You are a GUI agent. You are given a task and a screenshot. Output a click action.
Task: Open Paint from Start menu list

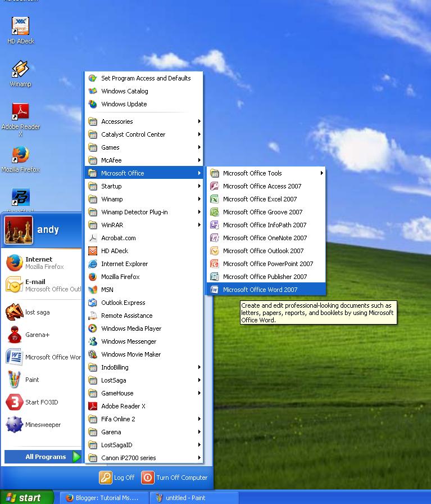click(42, 380)
